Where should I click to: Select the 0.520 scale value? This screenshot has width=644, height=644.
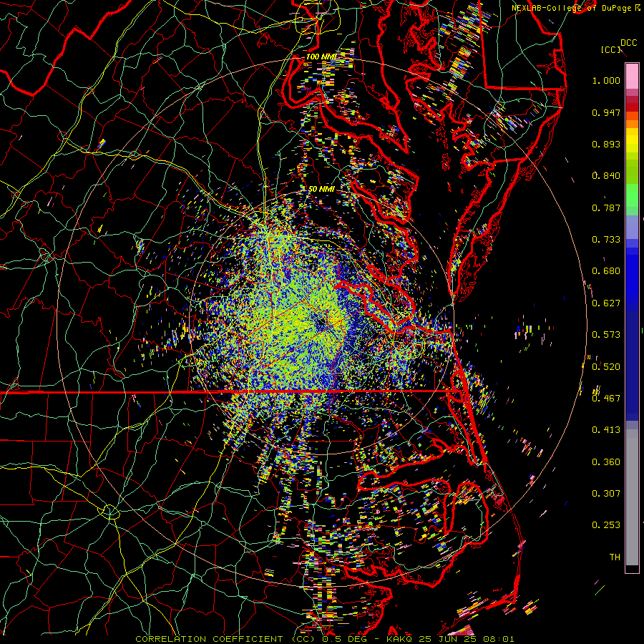[x=606, y=367]
